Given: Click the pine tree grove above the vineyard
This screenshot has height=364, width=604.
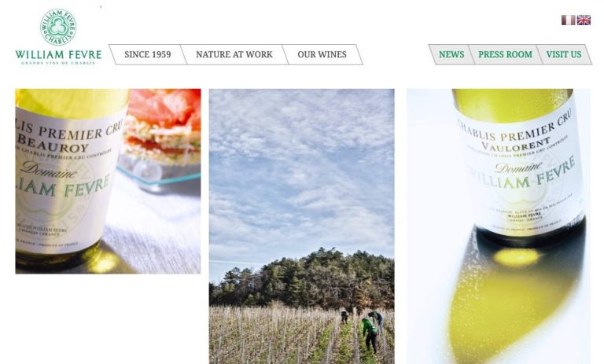Looking at the screenshot, I should click(x=302, y=279).
